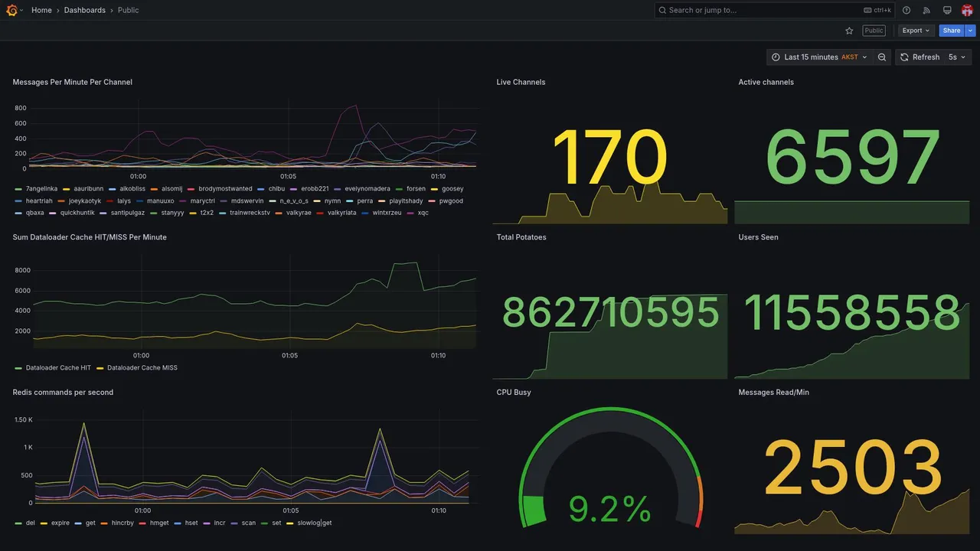Click the Refresh dashboard button
Screen dimensions: 980x551
point(919,57)
